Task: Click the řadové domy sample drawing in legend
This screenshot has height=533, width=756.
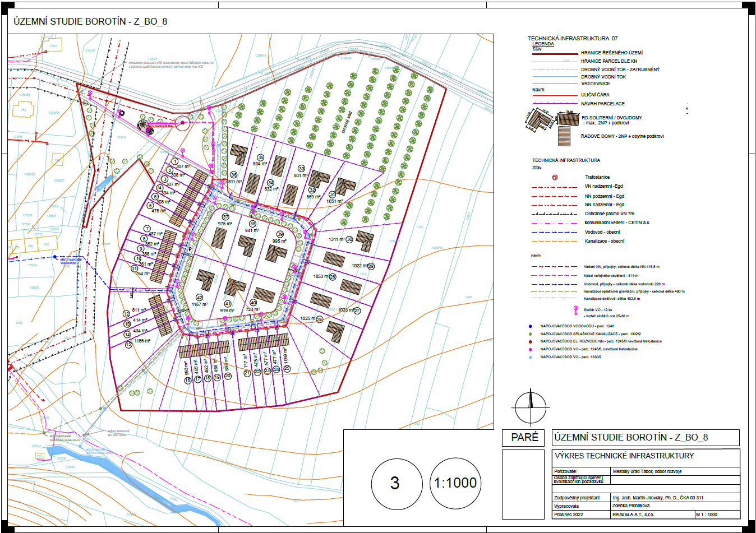Action: click(564, 136)
